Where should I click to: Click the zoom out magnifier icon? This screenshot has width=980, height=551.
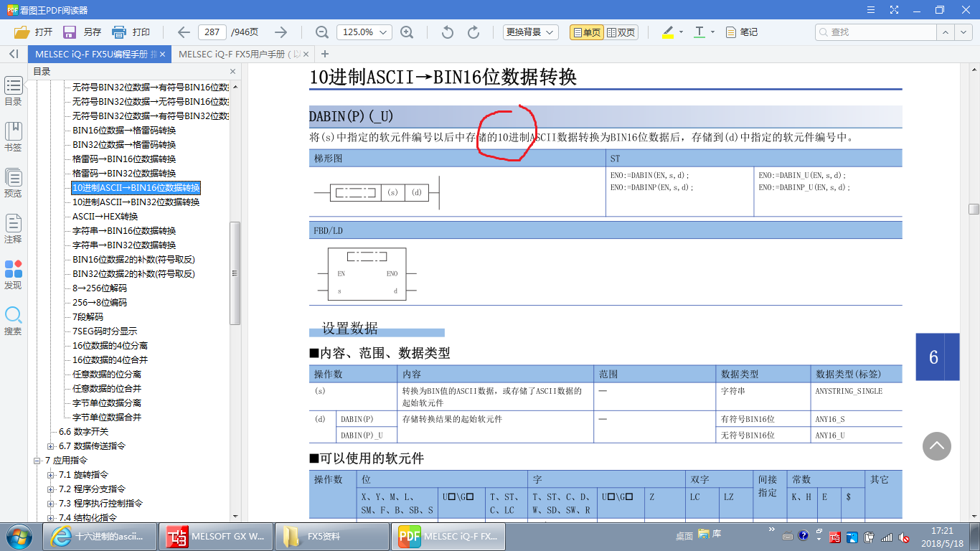click(322, 32)
